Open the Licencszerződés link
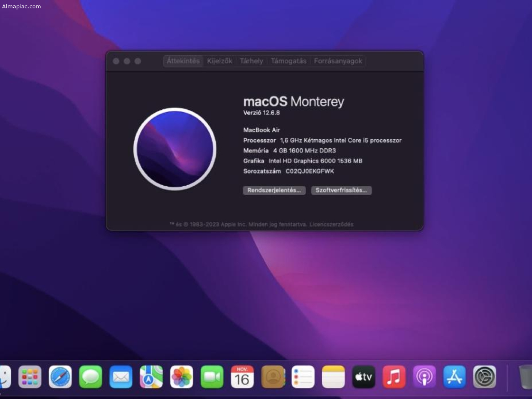 pyautogui.click(x=331, y=224)
